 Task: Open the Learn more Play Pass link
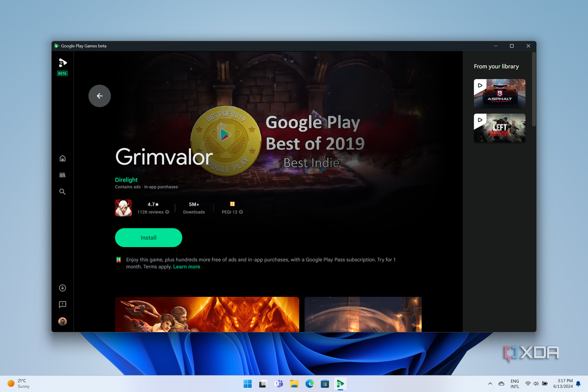pyautogui.click(x=187, y=267)
